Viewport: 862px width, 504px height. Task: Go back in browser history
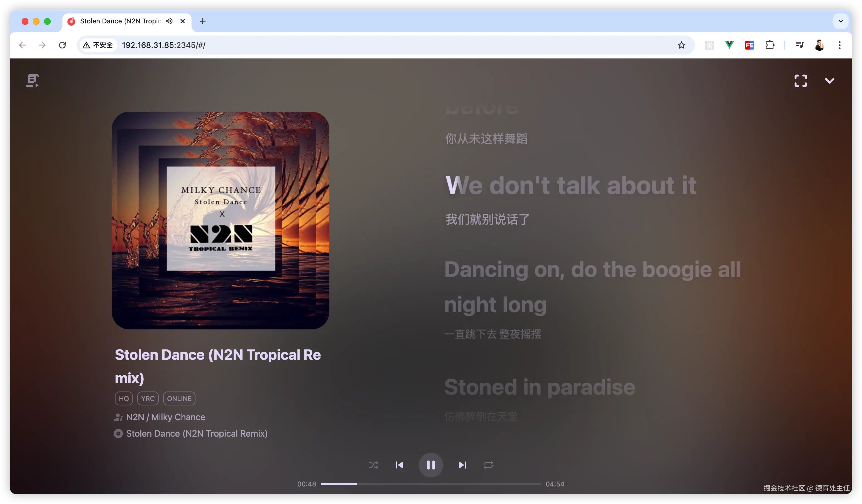click(x=22, y=45)
